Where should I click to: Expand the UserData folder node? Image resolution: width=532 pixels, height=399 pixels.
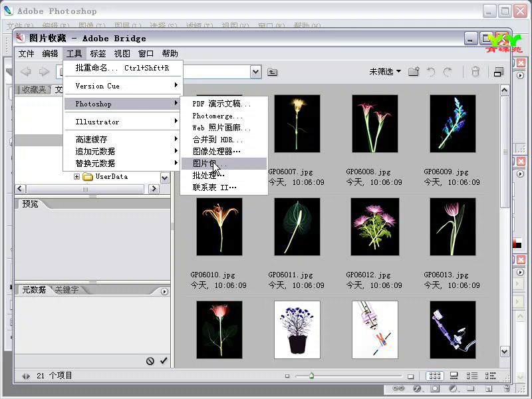(x=76, y=176)
